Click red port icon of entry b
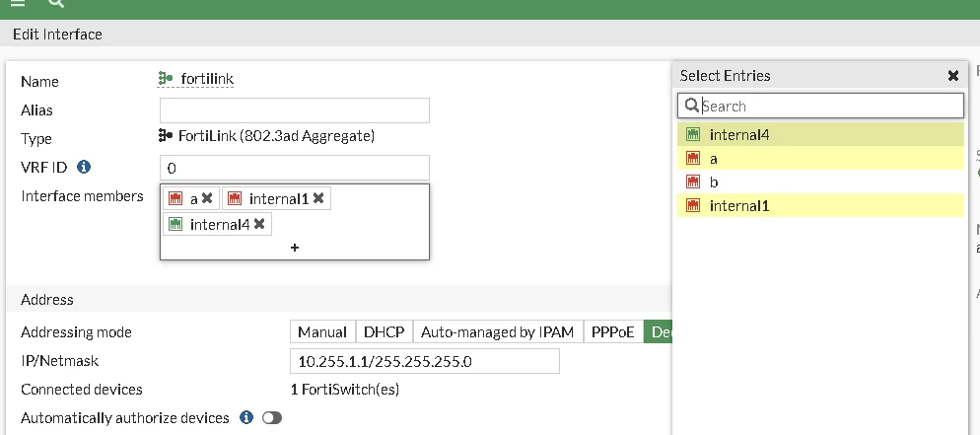This screenshot has width=980, height=435. (x=692, y=181)
